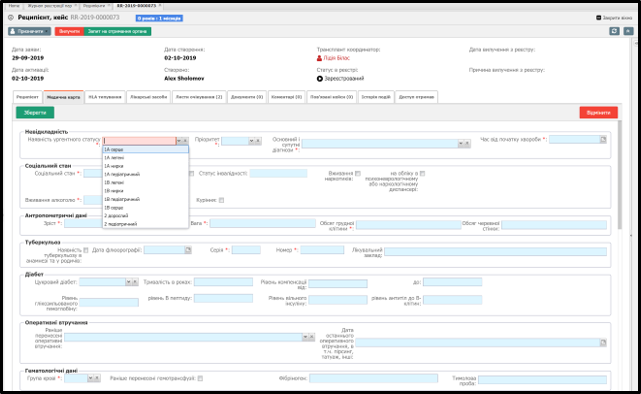Clear previous operative interventions field with x
The height and width of the screenshot is (394, 641).
(311, 337)
